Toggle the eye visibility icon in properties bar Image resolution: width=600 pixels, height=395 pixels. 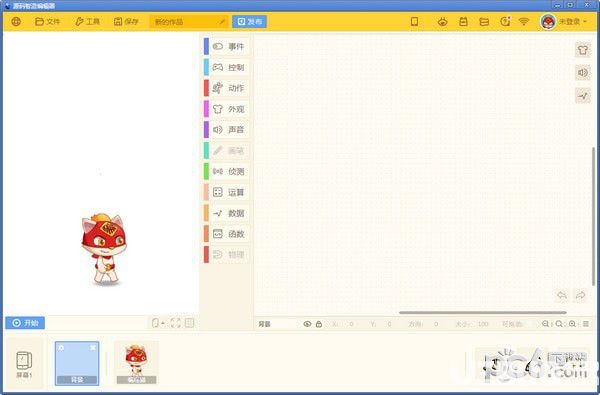click(x=307, y=324)
